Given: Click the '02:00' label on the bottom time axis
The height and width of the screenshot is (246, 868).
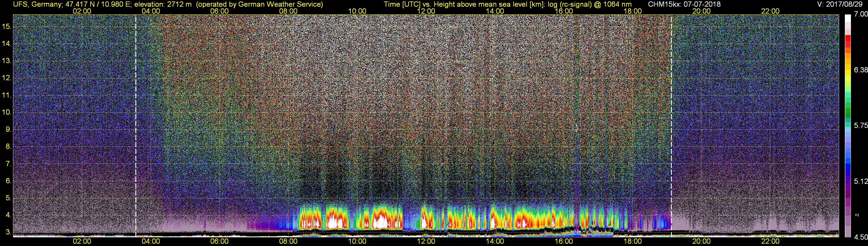Looking at the screenshot, I should click(x=82, y=241).
